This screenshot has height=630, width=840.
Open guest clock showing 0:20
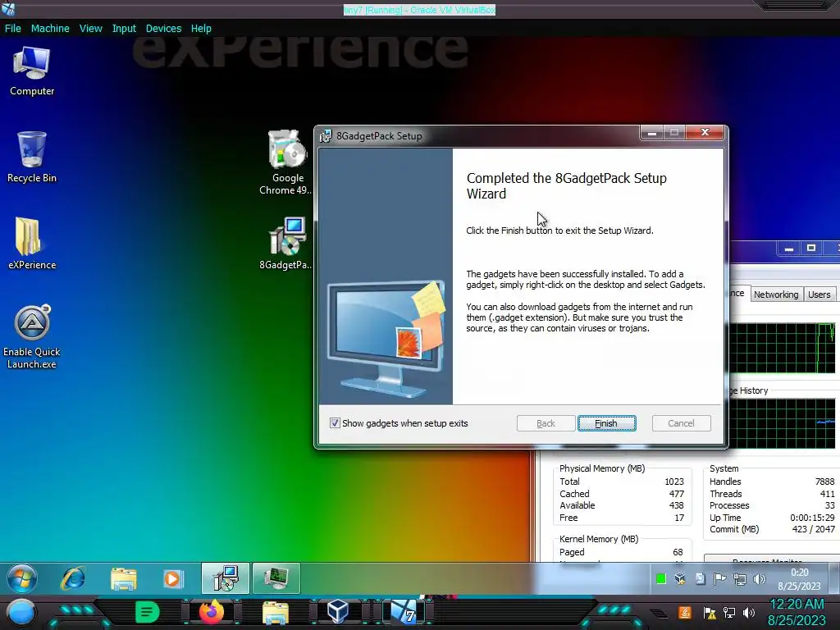[x=799, y=579]
